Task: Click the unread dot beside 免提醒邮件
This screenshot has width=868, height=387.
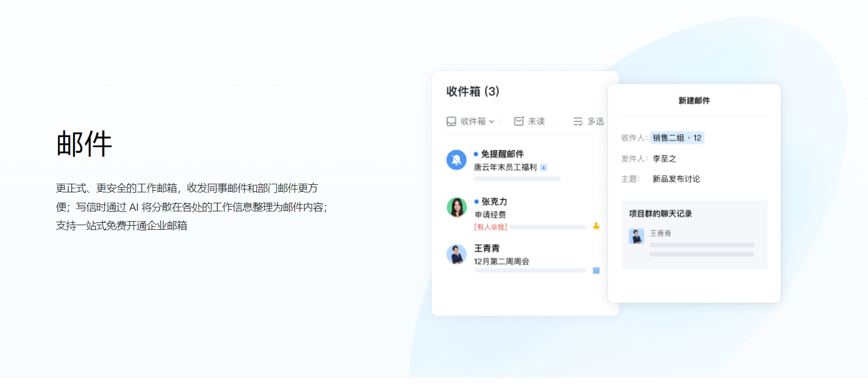Action: point(476,154)
